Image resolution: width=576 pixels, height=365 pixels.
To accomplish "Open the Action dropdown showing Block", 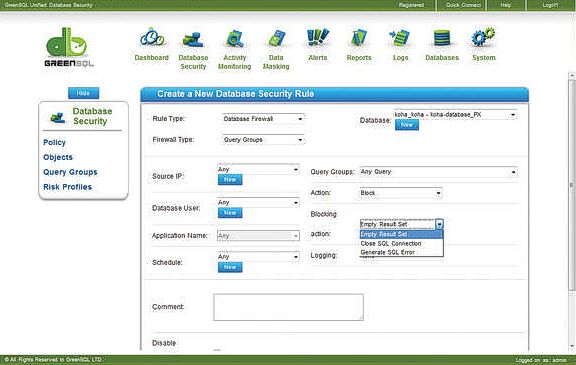I will (401, 193).
